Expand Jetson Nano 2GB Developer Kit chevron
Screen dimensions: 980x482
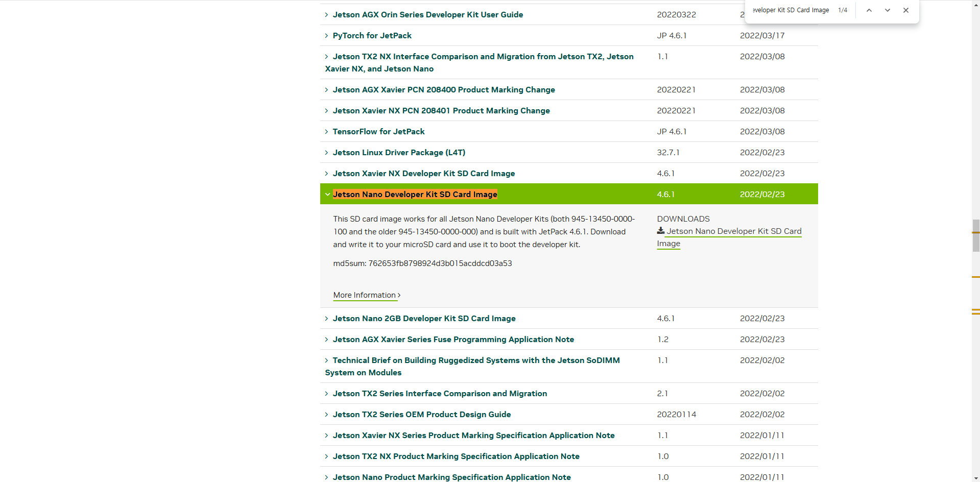pyautogui.click(x=327, y=319)
